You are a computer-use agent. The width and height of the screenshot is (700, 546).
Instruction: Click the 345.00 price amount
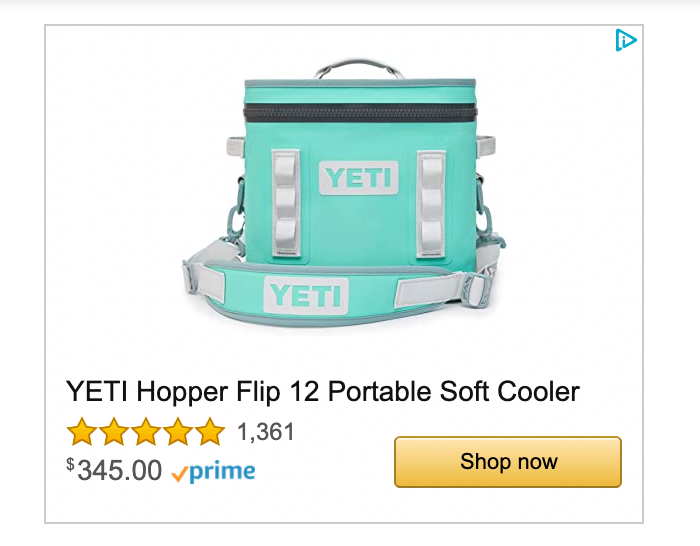119,470
